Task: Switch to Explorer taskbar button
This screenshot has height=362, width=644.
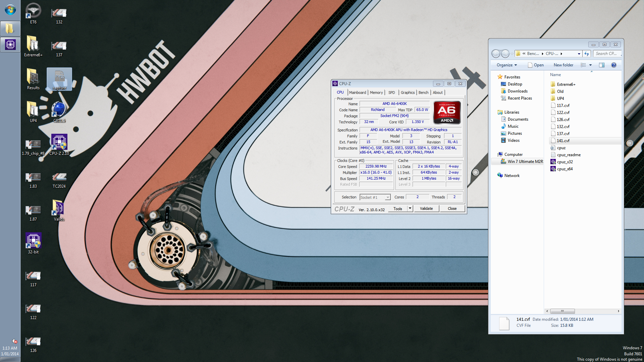Action: (x=10, y=28)
